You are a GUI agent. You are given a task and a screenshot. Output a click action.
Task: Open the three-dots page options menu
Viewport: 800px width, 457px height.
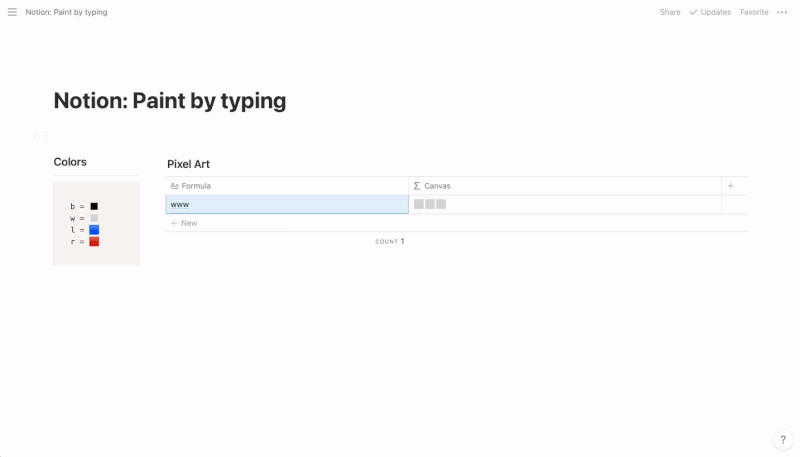[x=782, y=12]
